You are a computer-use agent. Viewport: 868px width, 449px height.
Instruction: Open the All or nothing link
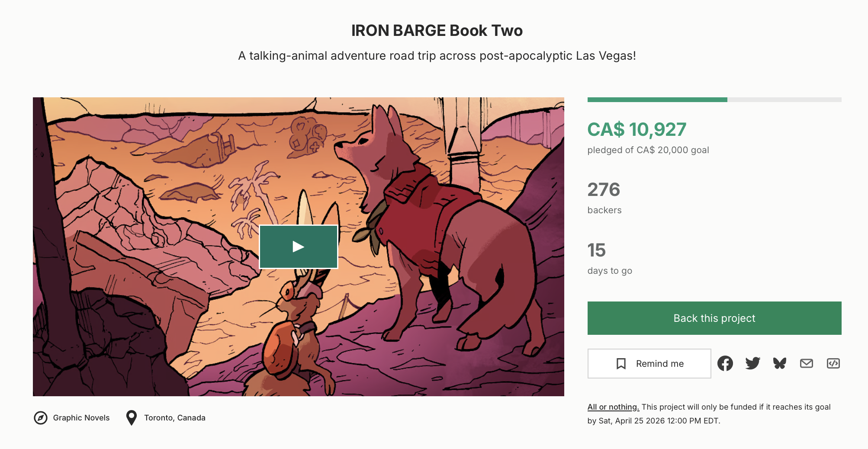tap(613, 407)
